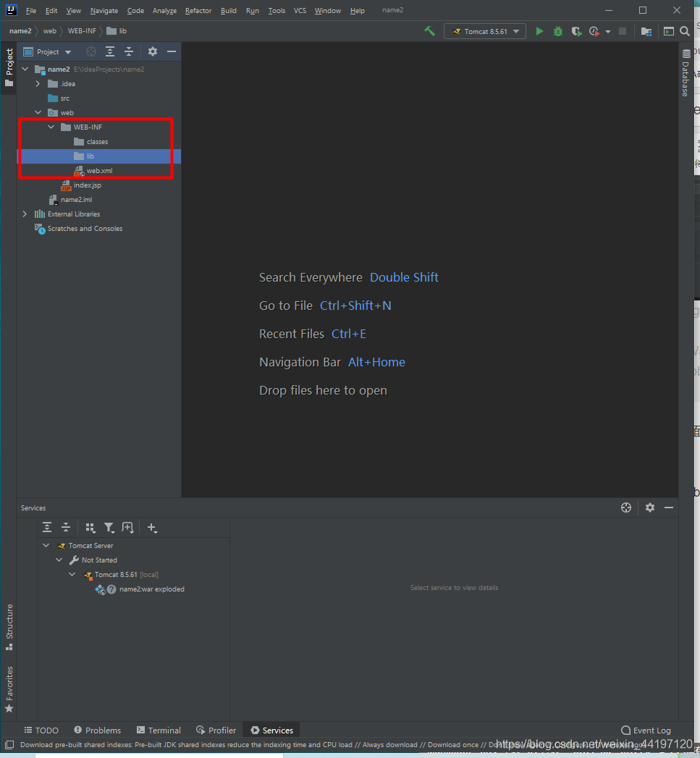Click the green Run button
The width and height of the screenshot is (700, 758).
click(x=539, y=31)
